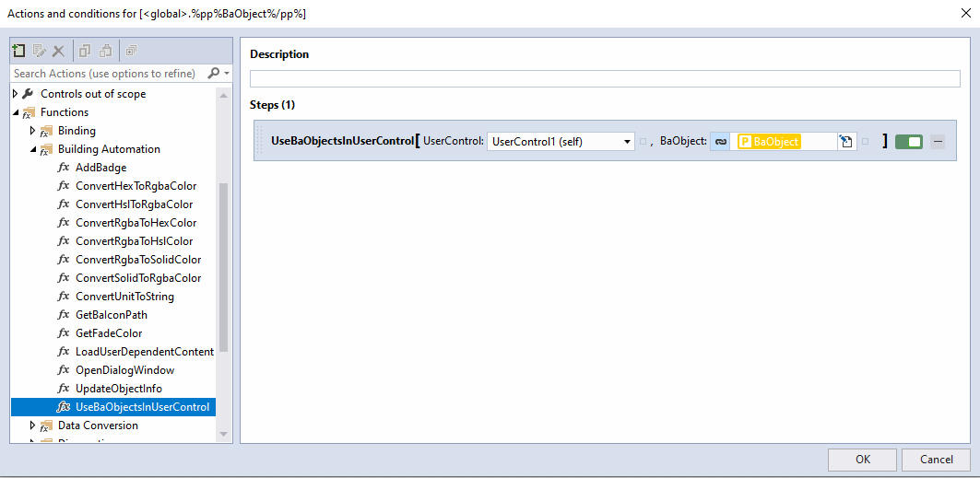Select the ConvertHslToRgbaColor function
The height and width of the screenshot is (478, 980).
134,204
